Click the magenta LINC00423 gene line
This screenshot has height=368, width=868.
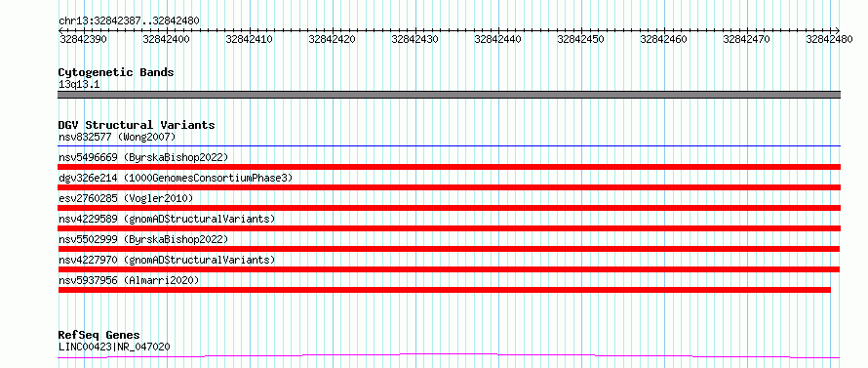[x=449, y=355]
